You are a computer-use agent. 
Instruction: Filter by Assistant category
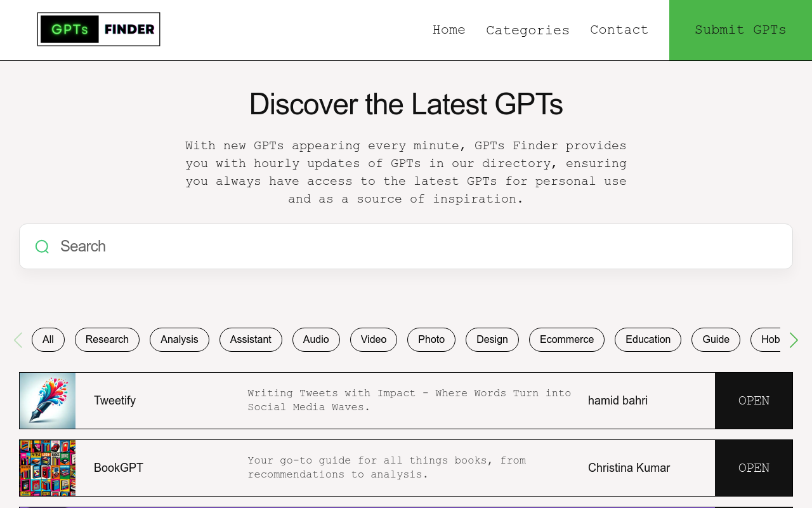point(251,340)
